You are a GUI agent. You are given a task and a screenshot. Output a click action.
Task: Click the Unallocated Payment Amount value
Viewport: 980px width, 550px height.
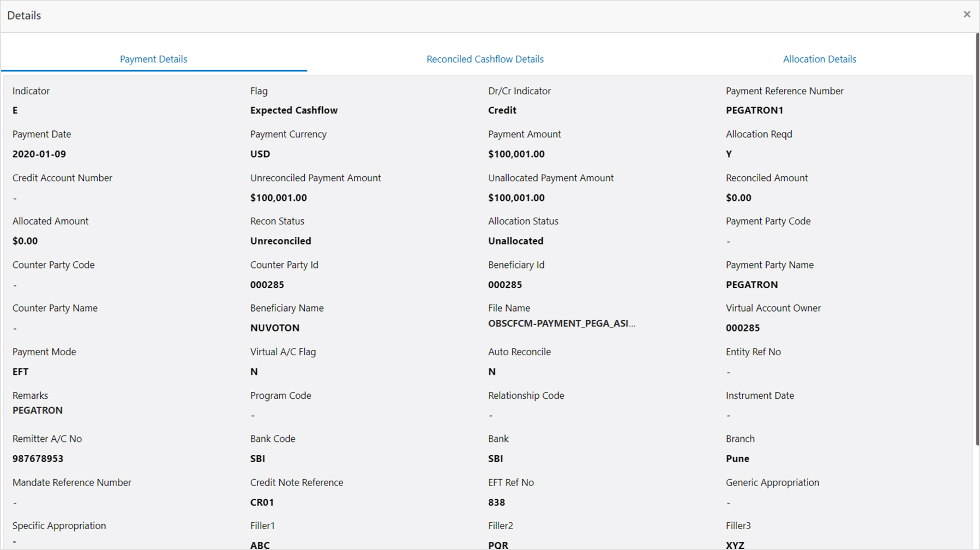pyautogui.click(x=516, y=198)
